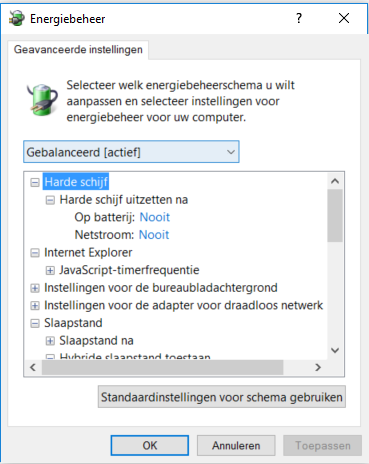Image resolution: width=369 pixels, height=464 pixels.
Task: Click the scroll left arrow below tree
Action: 33,367
